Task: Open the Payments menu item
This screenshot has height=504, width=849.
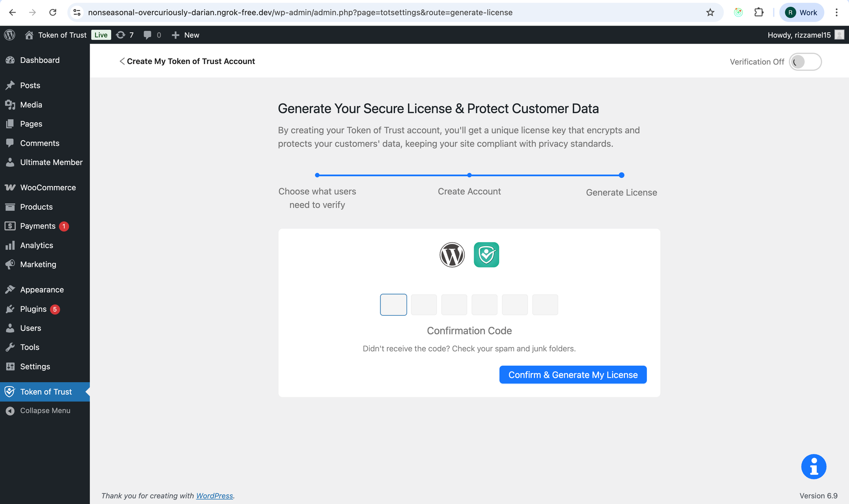Action: pyautogui.click(x=37, y=226)
